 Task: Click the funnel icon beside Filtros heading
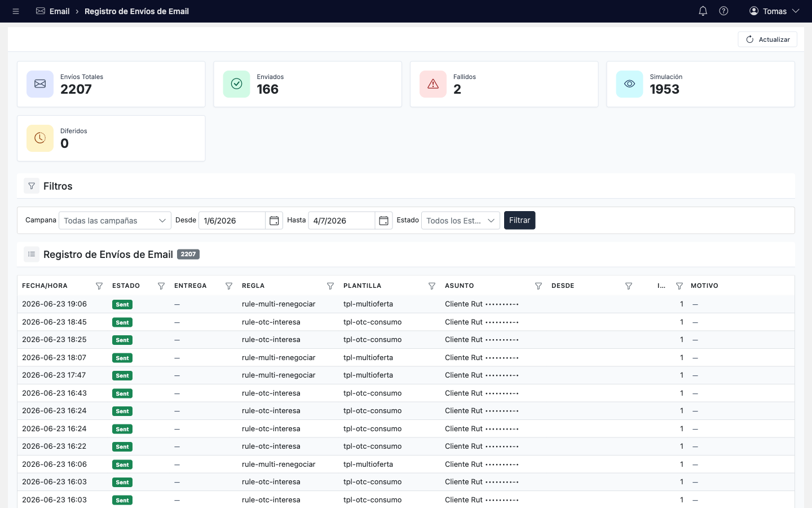click(x=32, y=186)
